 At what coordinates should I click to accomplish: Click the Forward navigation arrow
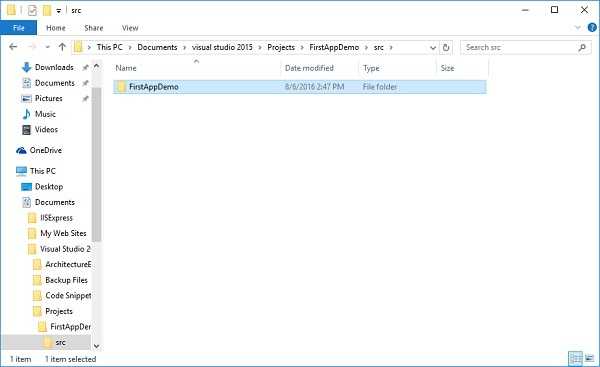32,47
